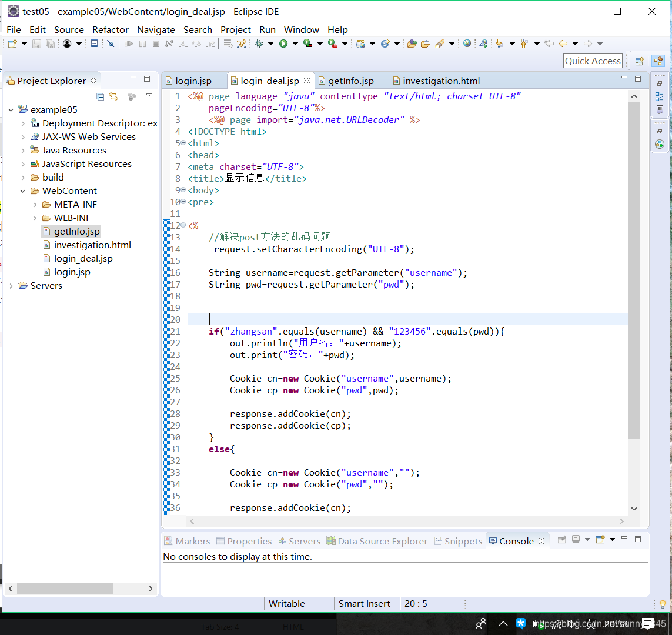Open the New wizard dropdown arrow

(x=24, y=44)
